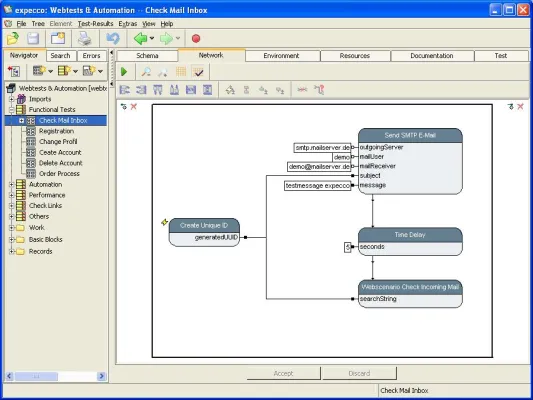Click red X at diagram top-left corner
533x400 pixels.
pos(134,107)
